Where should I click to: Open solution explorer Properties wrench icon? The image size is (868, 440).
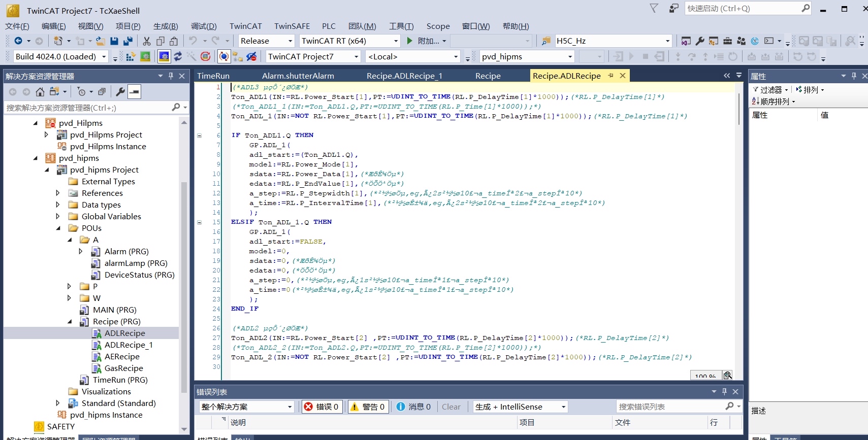(x=120, y=92)
